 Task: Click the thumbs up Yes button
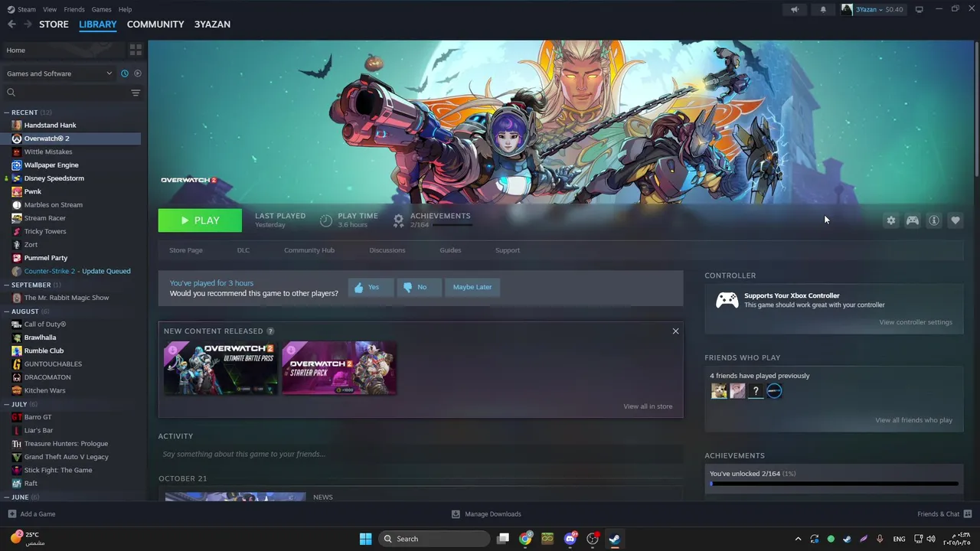click(x=371, y=287)
